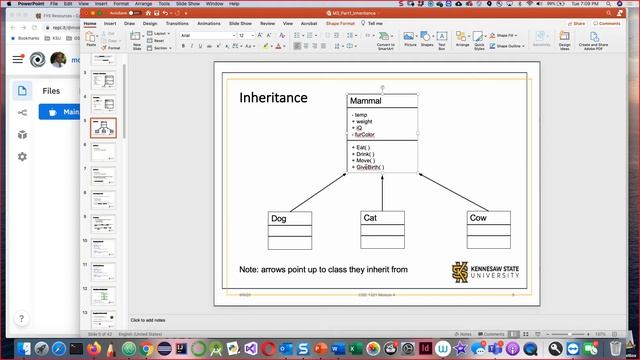Click the text highlight color swatch
The height and width of the screenshot is (360, 640).
tap(266, 47)
